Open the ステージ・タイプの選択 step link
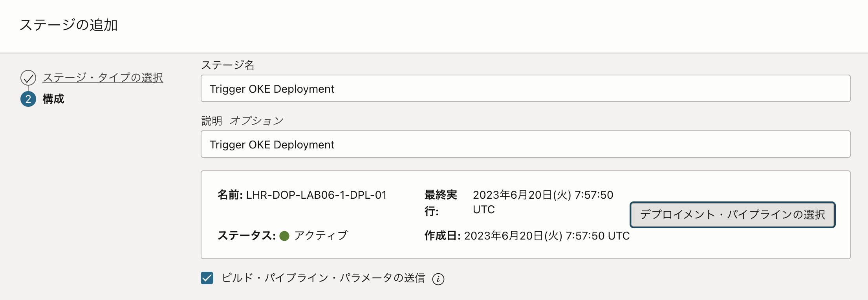 (x=103, y=78)
